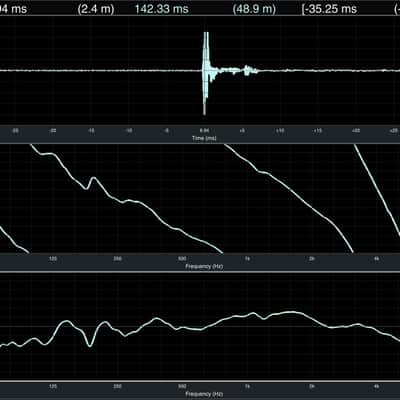Screen dimensions: 400x400
Task: Select the -35.25 ms delta readout
Action: click(x=329, y=9)
